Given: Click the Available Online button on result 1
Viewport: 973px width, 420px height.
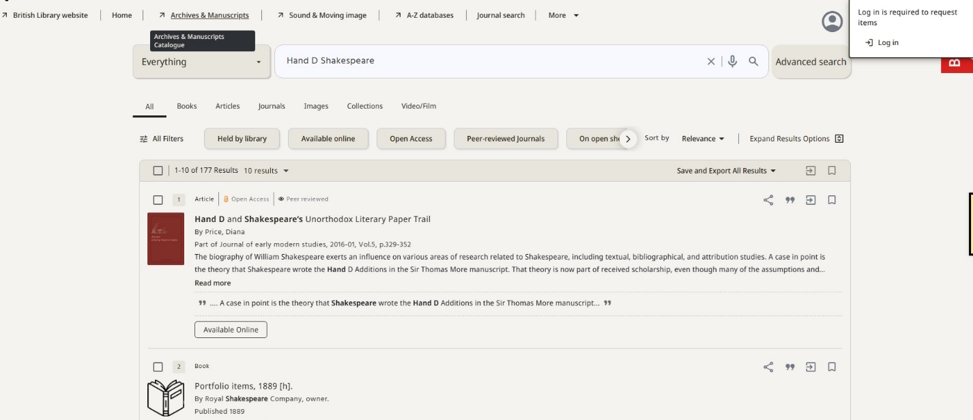Looking at the screenshot, I should click(x=231, y=329).
